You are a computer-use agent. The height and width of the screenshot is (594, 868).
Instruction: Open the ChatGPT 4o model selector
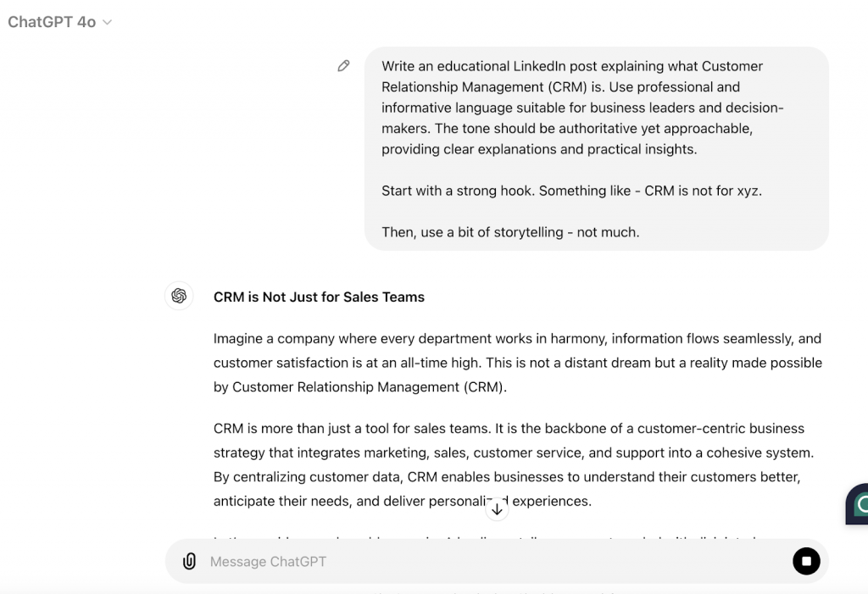click(x=53, y=23)
